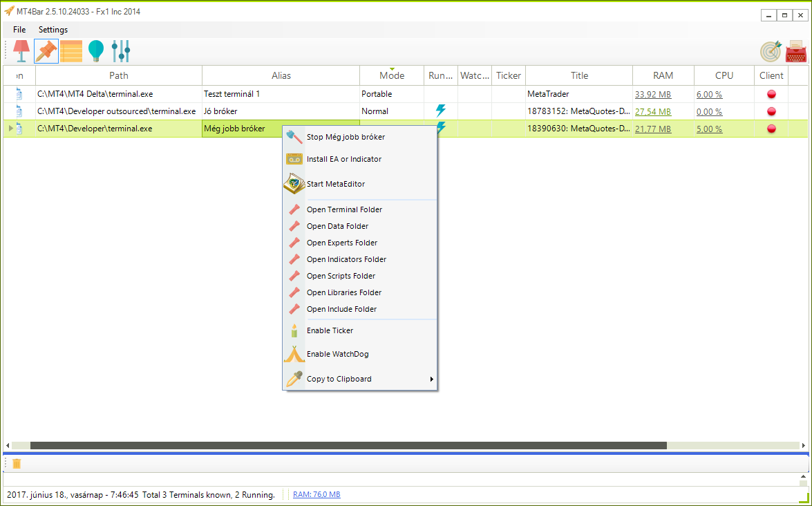Click the up arrow of the log panel scrollbar

pos(803,476)
